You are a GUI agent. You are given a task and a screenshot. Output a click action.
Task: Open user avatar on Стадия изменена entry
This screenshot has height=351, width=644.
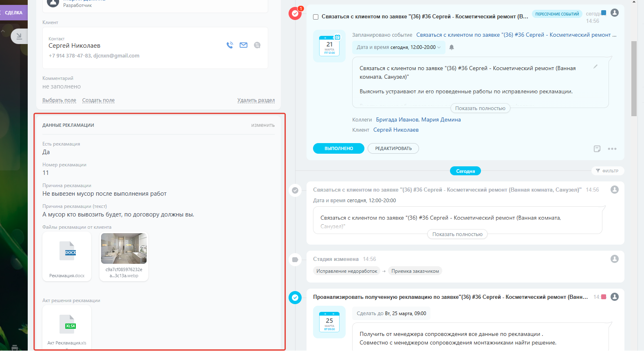click(615, 259)
